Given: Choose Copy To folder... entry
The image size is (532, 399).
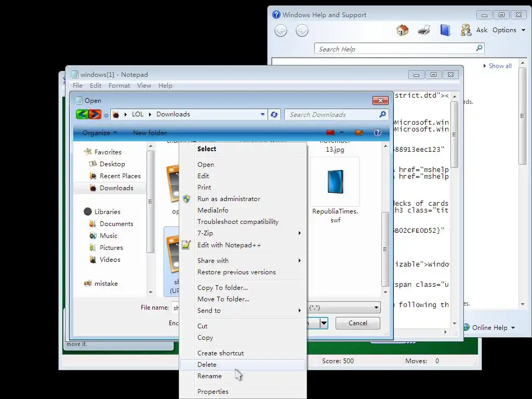Looking at the screenshot, I should (x=243, y=288).
